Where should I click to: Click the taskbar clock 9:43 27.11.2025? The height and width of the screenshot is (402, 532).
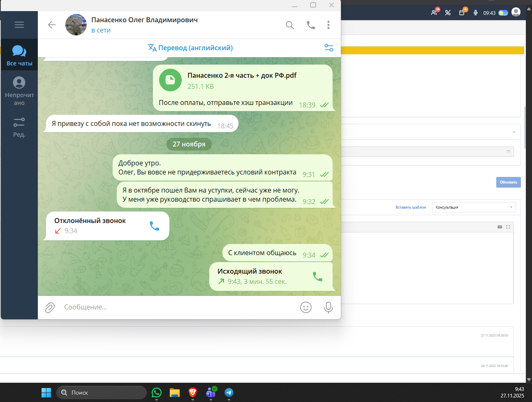point(512,393)
